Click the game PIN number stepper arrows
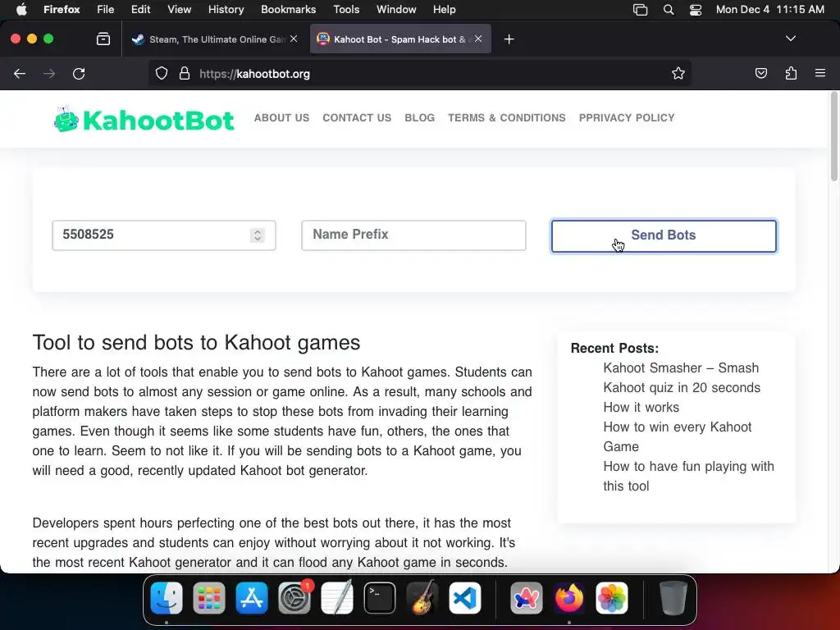The height and width of the screenshot is (630, 840). point(258,235)
